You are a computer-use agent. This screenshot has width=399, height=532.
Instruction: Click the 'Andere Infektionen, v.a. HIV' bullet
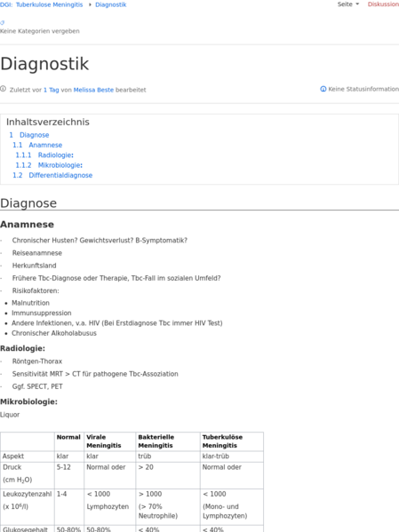(x=117, y=323)
